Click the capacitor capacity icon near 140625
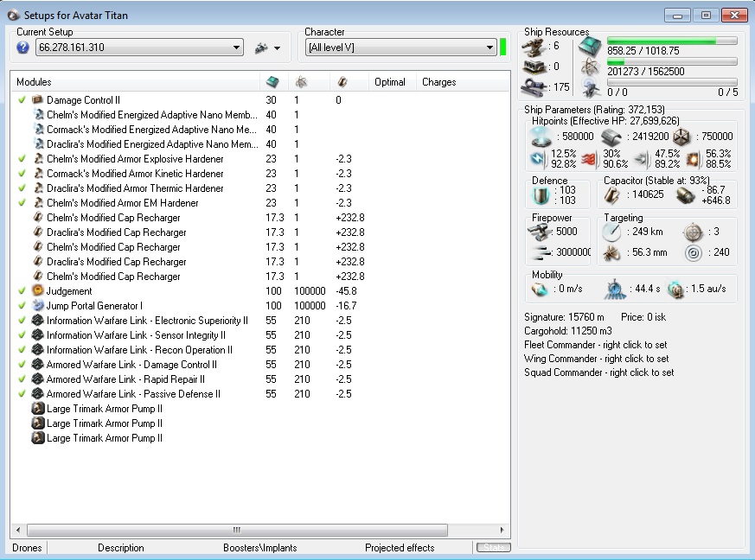This screenshot has width=755, height=560. [x=612, y=194]
